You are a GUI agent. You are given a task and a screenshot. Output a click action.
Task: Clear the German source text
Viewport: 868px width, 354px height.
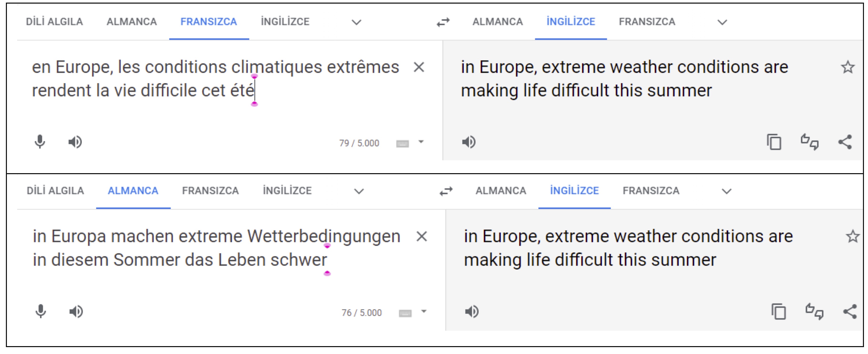(422, 237)
